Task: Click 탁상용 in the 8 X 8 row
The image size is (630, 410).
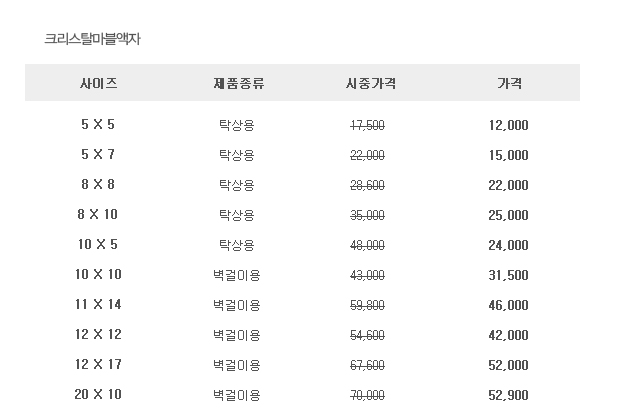Action: click(x=237, y=185)
